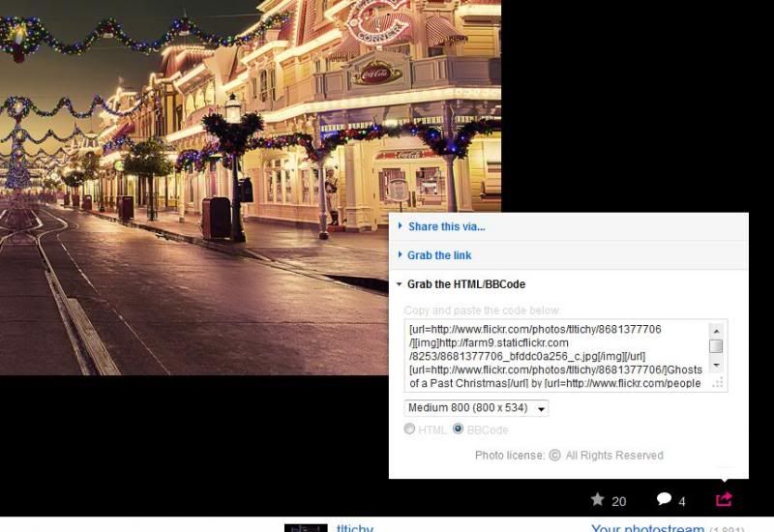This screenshot has height=532, width=774.
Task: Open the Medium 800 size dropdown
Action: click(476, 408)
